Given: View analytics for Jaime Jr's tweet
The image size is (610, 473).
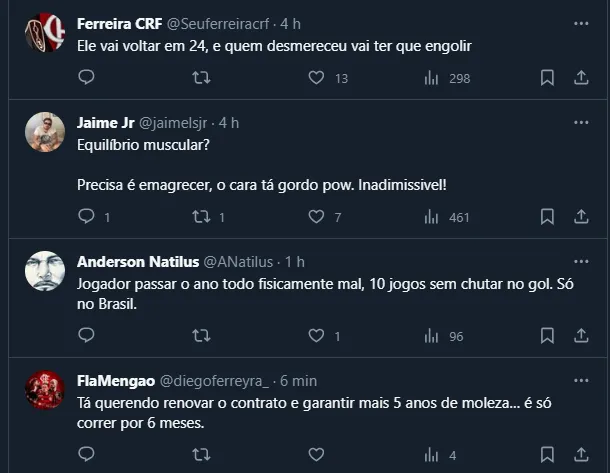Looking at the screenshot, I should [x=432, y=216].
